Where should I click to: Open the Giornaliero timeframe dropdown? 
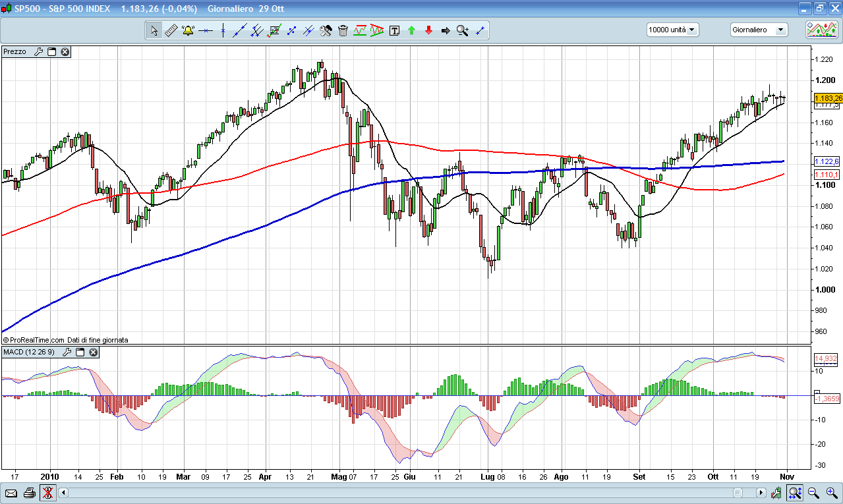tap(759, 30)
